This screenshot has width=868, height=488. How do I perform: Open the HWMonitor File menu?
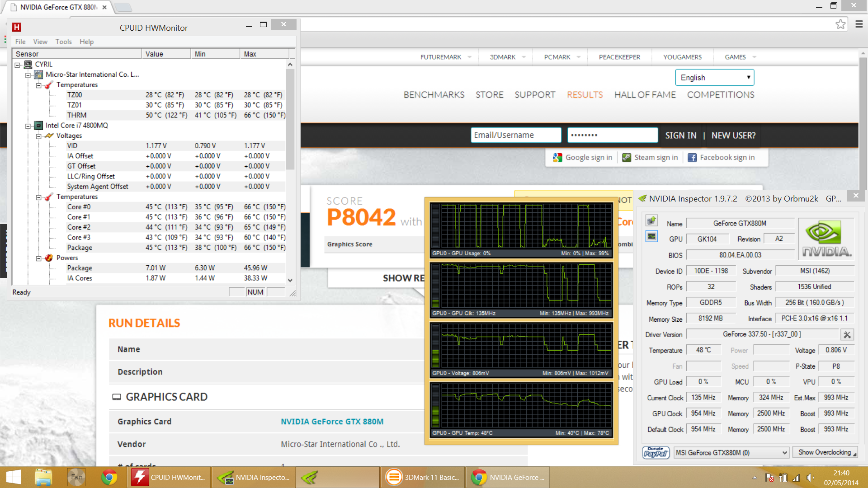[20, 42]
